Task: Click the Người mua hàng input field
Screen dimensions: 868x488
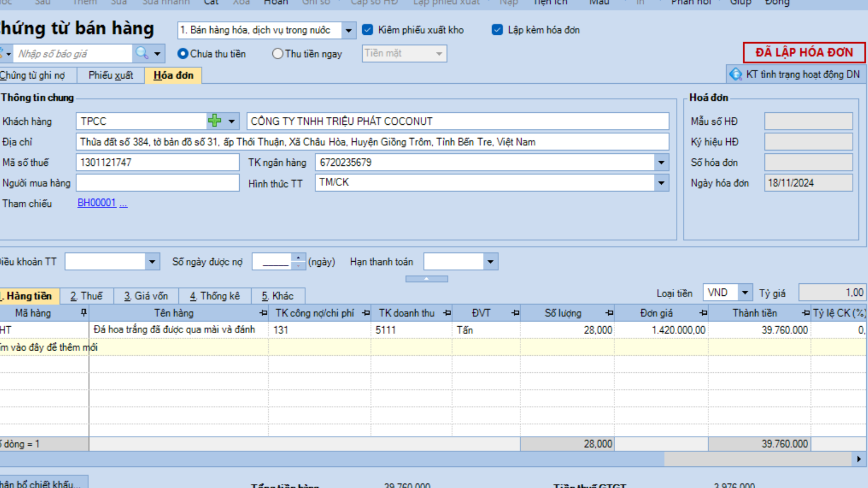Action: [x=157, y=183]
